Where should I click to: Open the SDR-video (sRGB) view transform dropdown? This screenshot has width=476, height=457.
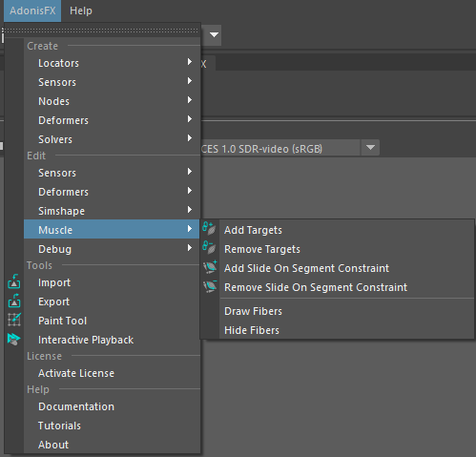tap(370, 148)
